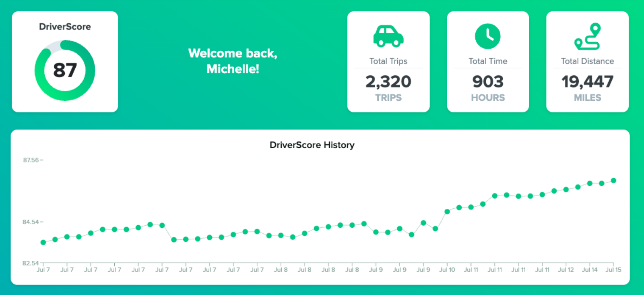
Task: Select the last data point at Jul 15
Action: pyautogui.click(x=613, y=181)
